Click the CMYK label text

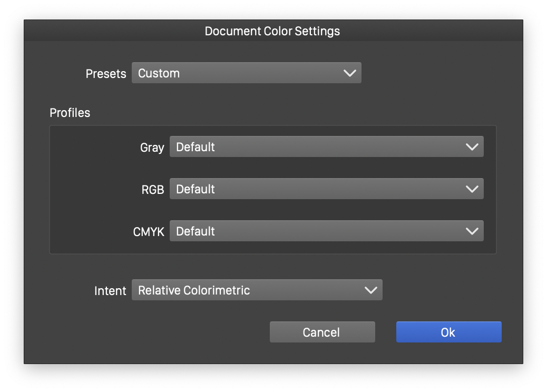pyautogui.click(x=149, y=232)
